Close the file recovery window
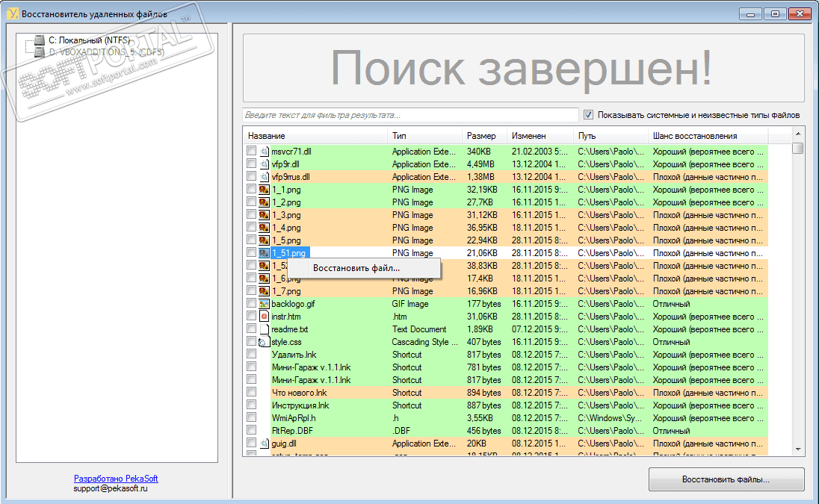819x504 pixels. click(800, 14)
